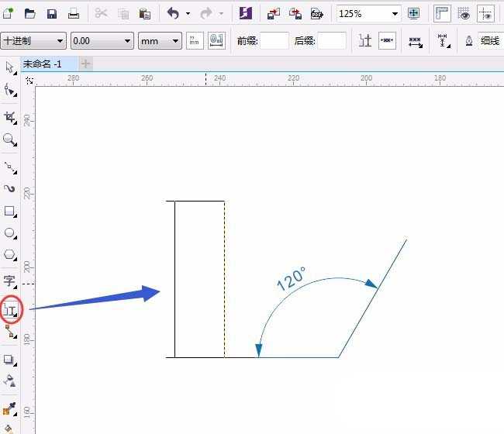This screenshot has height=434, width=504.
Task: Click the 前缀 prefix input field
Action: click(274, 40)
